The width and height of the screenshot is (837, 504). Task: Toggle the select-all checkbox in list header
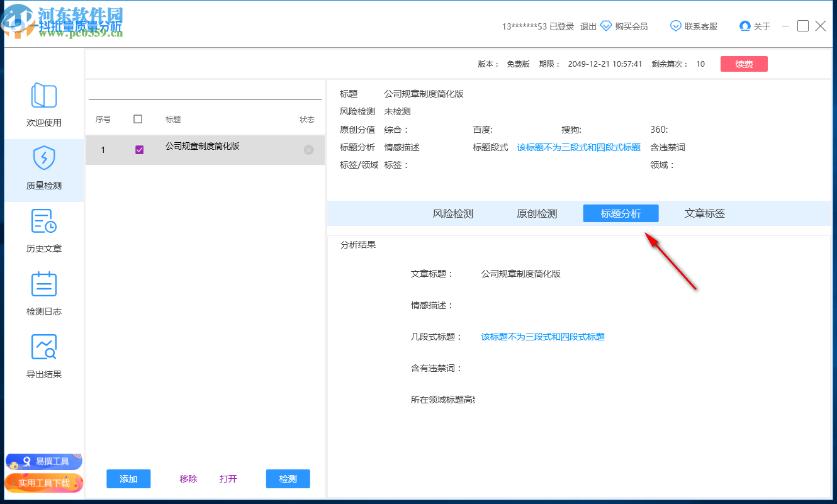[139, 119]
